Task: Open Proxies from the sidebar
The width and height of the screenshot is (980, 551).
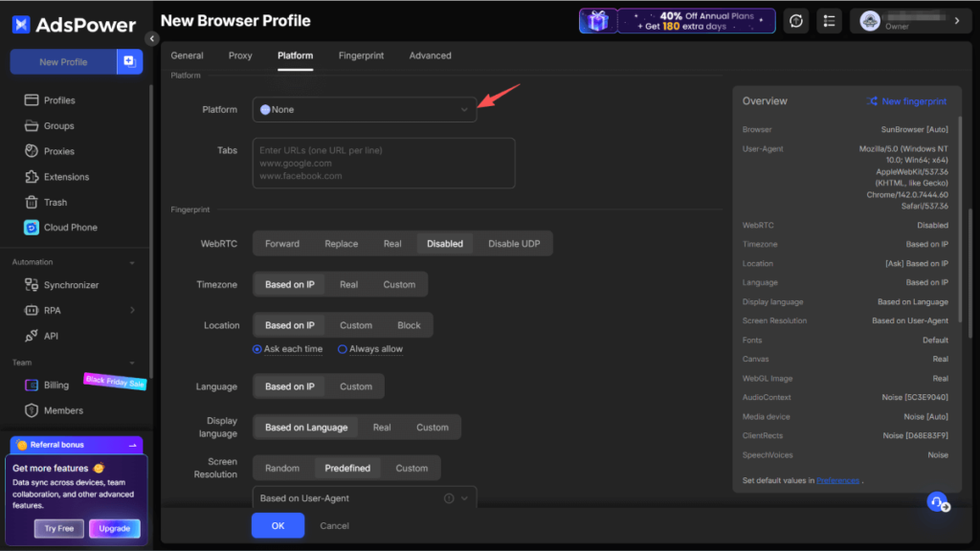Action: coord(58,151)
